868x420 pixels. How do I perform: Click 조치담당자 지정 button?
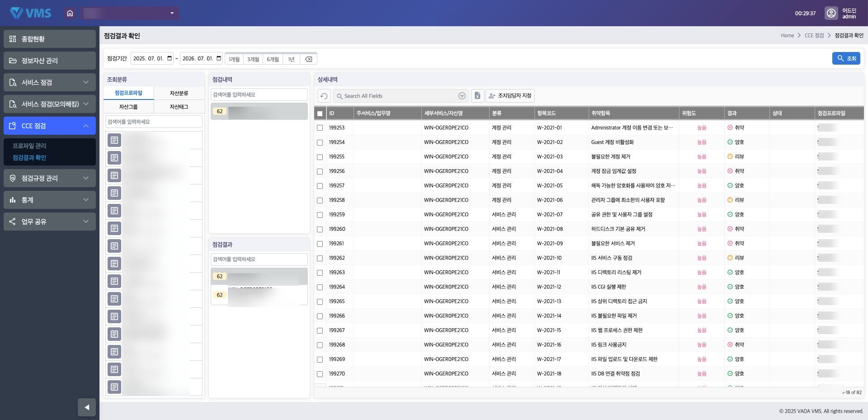pos(510,96)
